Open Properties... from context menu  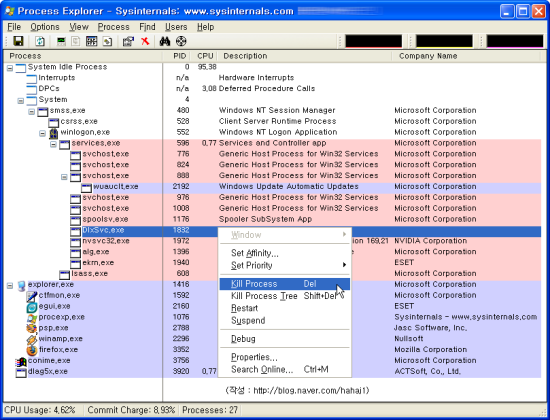pyautogui.click(x=284, y=357)
